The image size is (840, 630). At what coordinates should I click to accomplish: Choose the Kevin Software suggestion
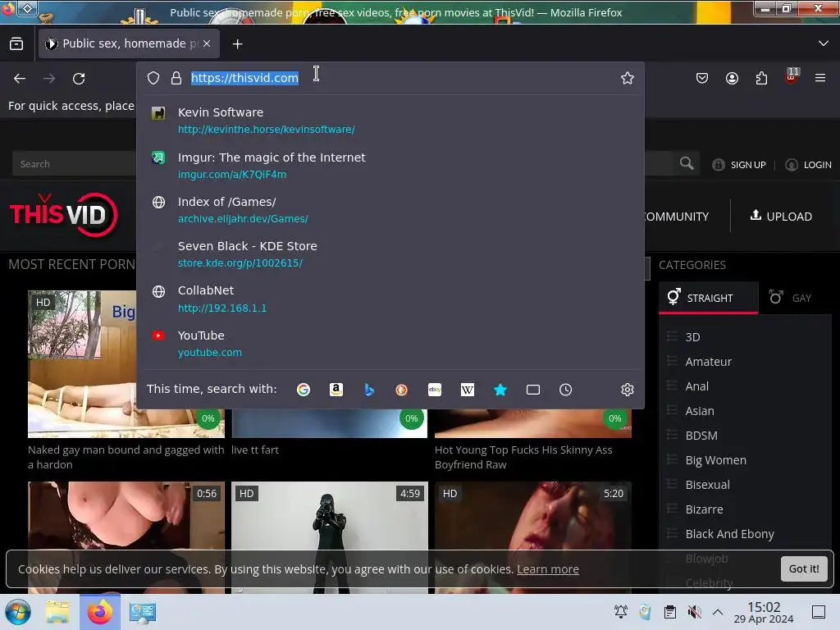(x=390, y=121)
